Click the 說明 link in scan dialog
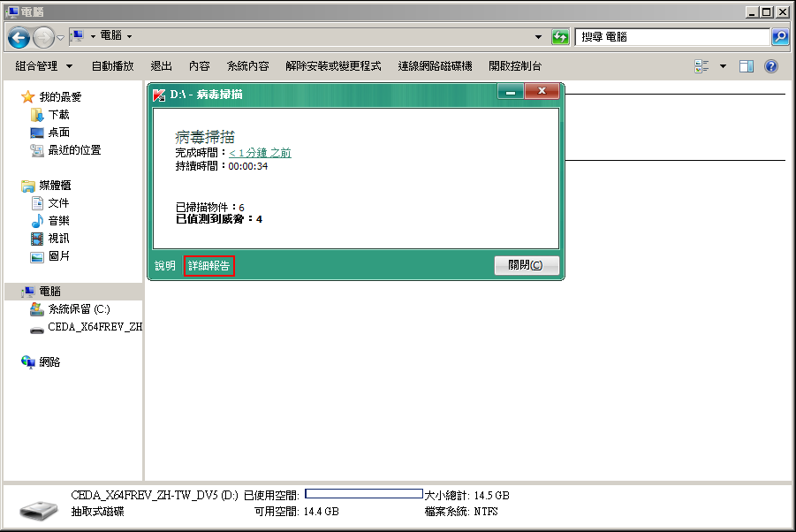 (x=165, y=266)
